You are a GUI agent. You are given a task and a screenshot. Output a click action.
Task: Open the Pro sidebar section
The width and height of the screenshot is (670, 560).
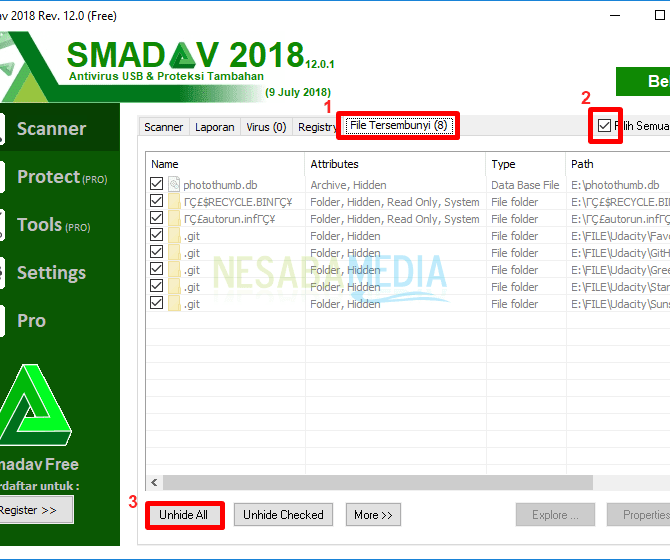point(60,320)
